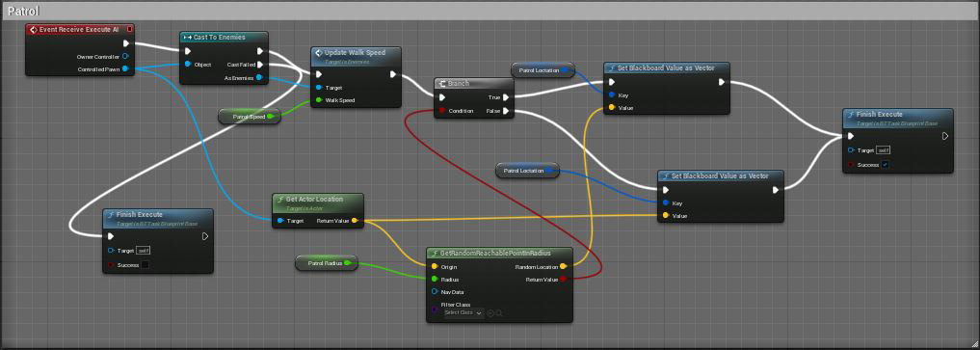Click the Target pin on Update Walk Speed

coord(319,88)
